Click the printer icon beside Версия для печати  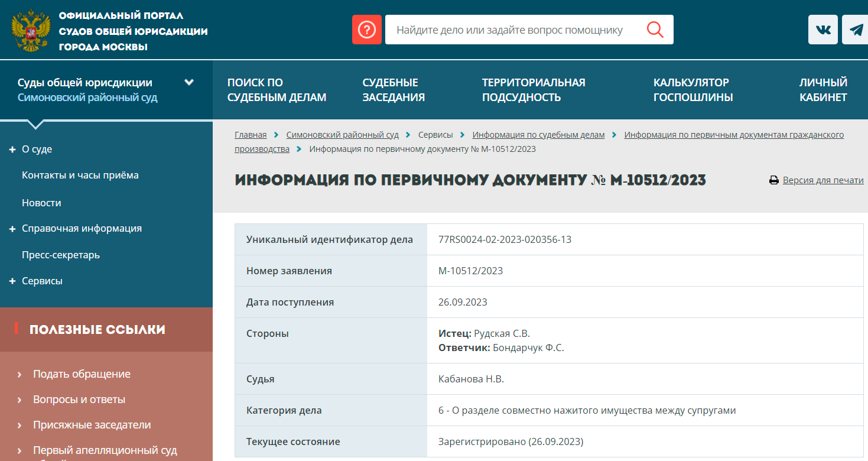tap(774, 180)
